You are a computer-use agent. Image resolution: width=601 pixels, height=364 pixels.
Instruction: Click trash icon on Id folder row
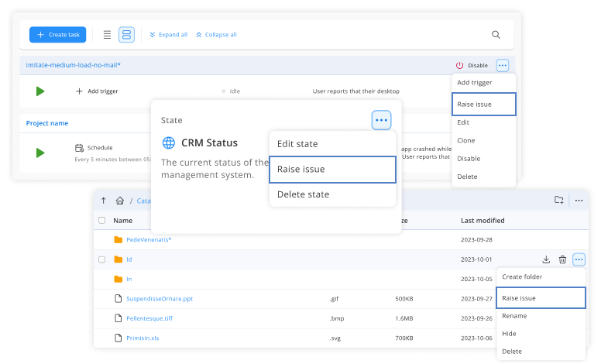point(562,259)
